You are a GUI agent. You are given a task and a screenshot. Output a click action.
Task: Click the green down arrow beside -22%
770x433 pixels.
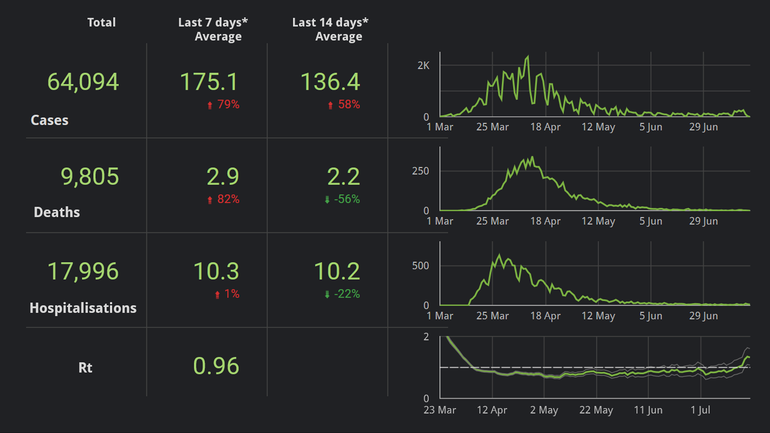pos(328,294)
